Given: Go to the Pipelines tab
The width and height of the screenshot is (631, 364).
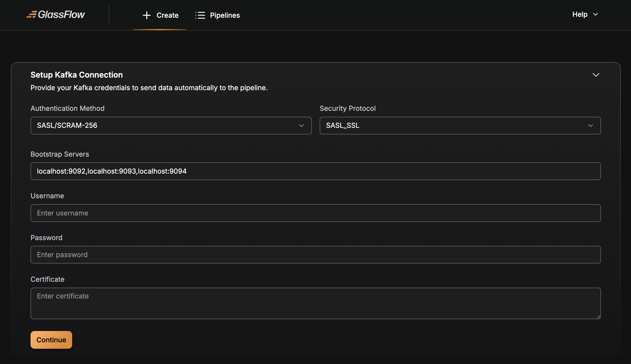Looking at the screenshot, I should point(225,15).
